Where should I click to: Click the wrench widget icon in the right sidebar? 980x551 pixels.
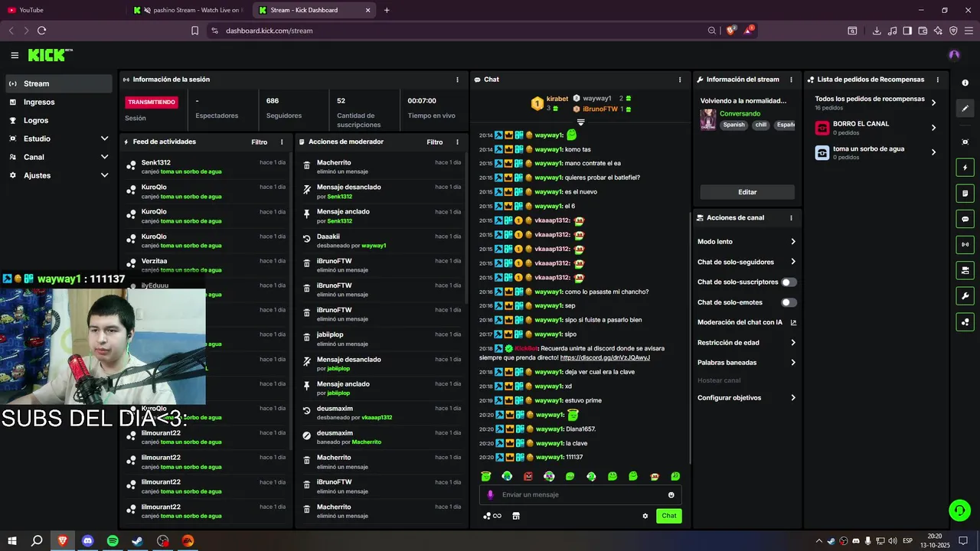[965, 296]
